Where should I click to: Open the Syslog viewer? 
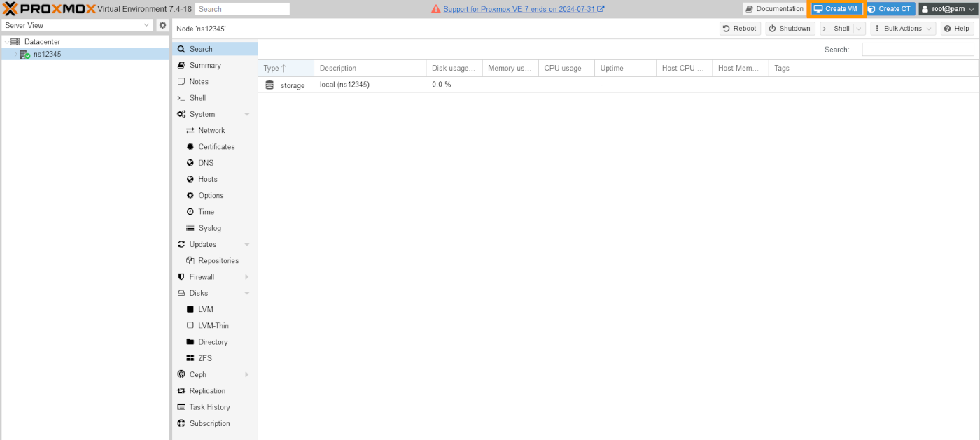pos(209,227)
